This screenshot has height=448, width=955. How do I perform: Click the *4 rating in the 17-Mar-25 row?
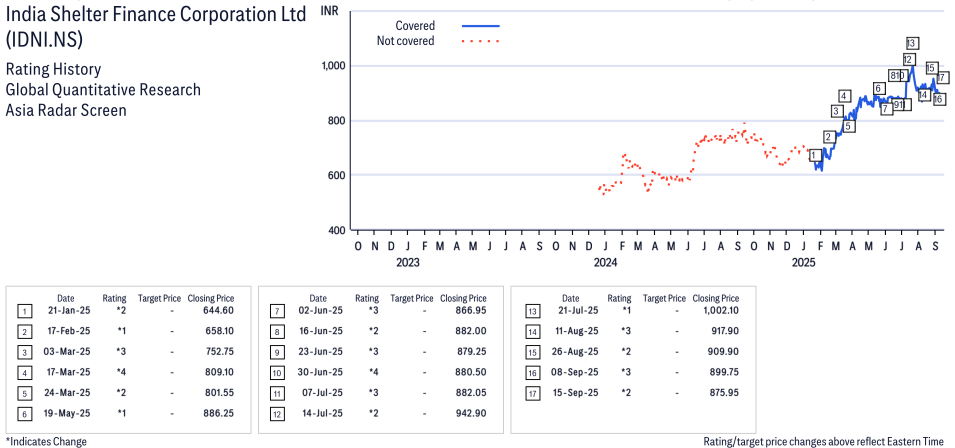[120, 373]
